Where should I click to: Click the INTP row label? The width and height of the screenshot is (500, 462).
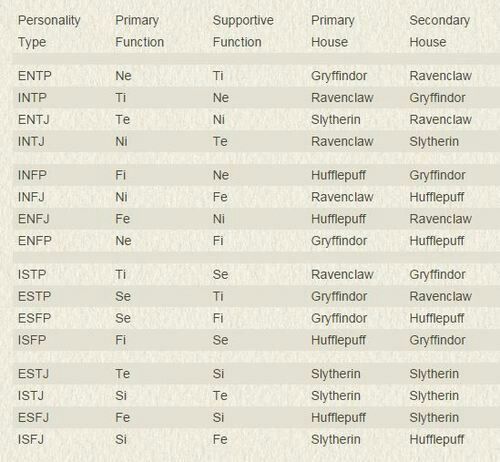click(32, 98)
